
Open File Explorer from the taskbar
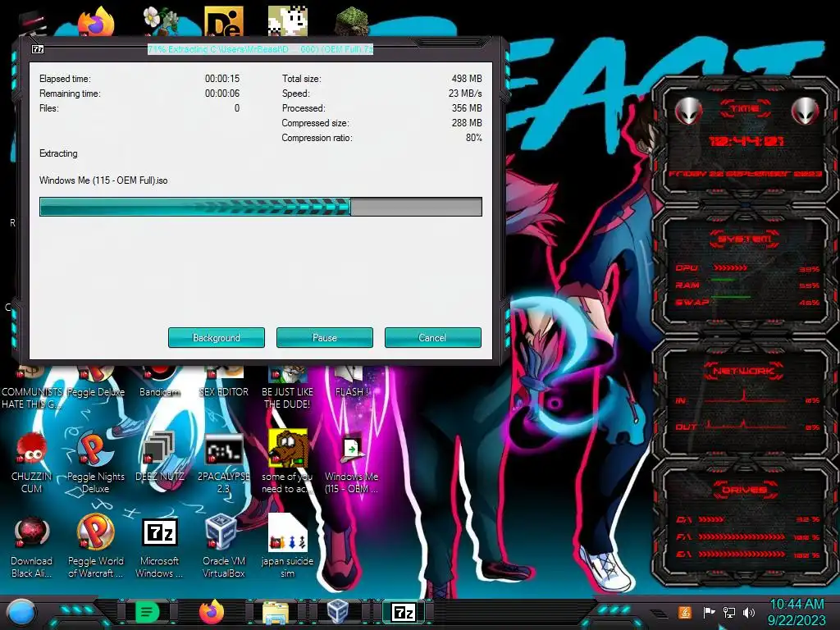pos(276,613)
